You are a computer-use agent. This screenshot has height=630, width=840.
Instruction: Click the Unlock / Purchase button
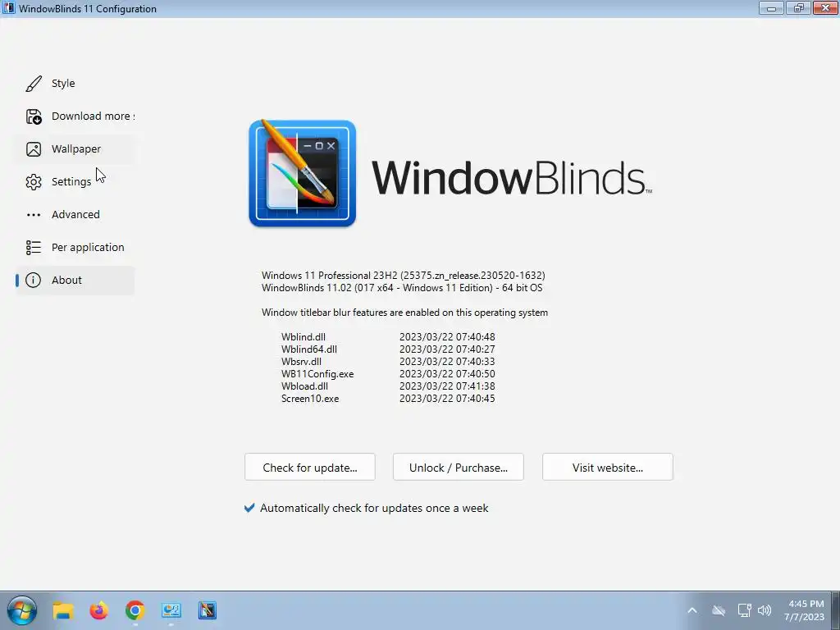click(x=458, y=467)
